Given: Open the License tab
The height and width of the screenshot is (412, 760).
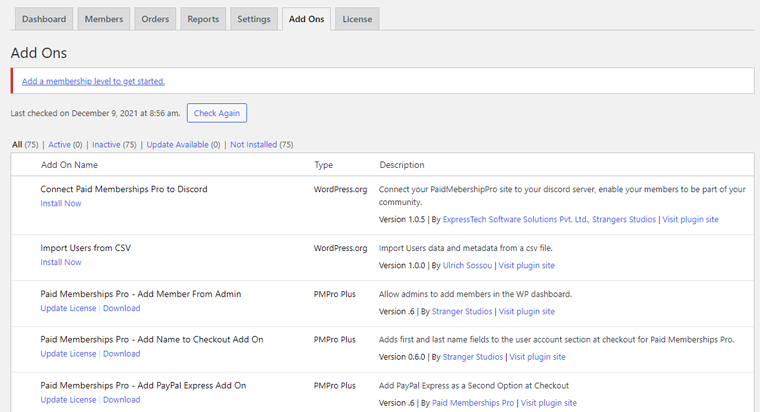Looking at the screenshot, I should (x=357, y=19).
